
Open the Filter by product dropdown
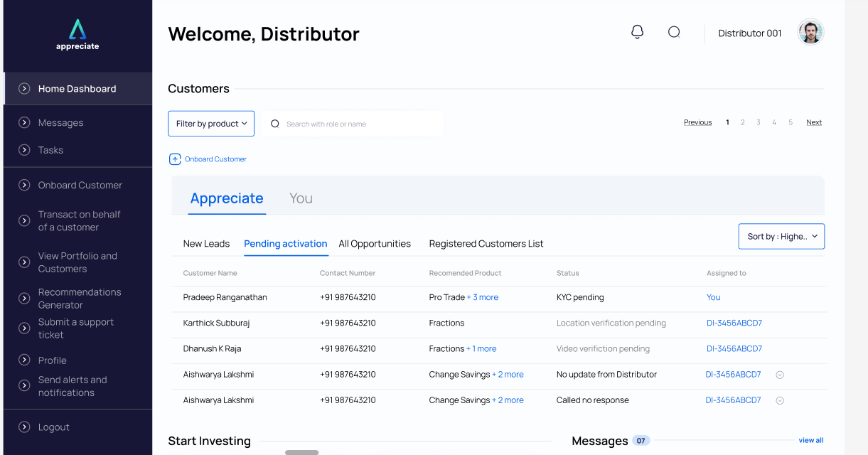pyautogui.click(x=211, y=124)
